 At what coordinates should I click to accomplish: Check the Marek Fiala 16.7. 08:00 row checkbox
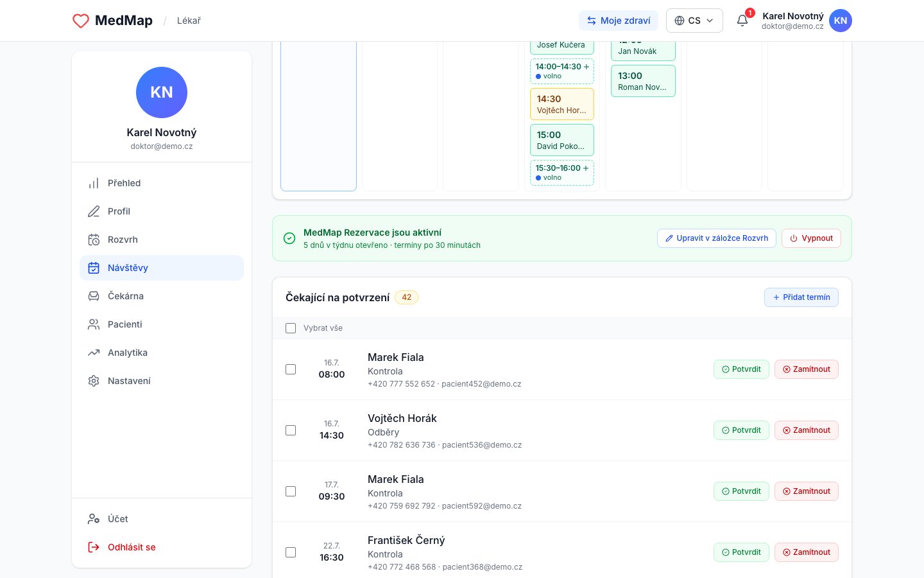point(291,369)
